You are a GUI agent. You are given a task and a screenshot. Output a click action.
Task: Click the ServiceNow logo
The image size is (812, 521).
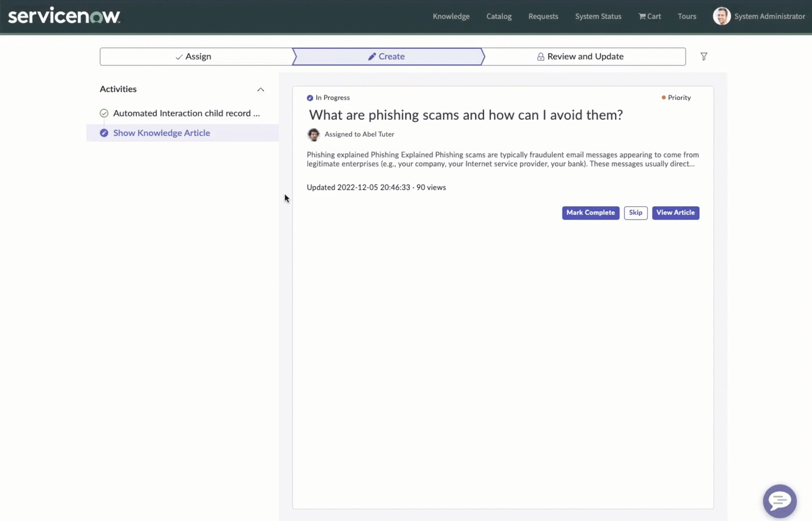(x=64, y=16)
